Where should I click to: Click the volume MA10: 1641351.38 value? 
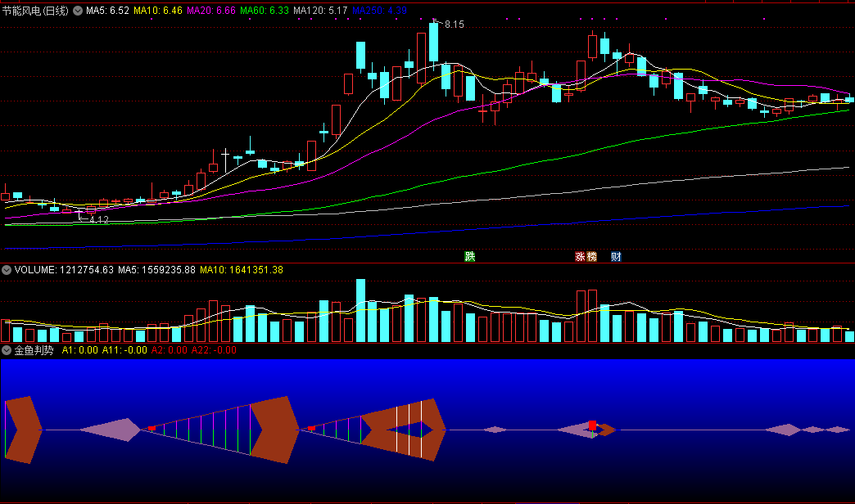pyautogui.click(x=242, y=270)
